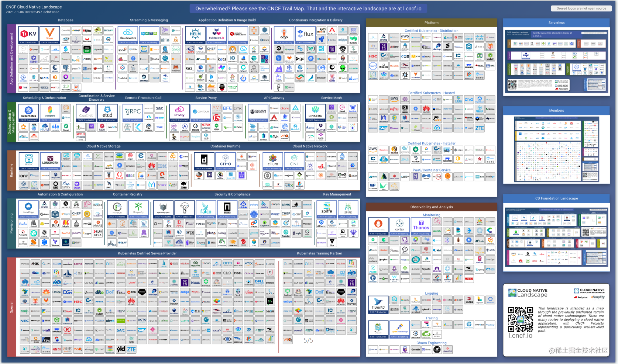Click the 'Database' category heading
Image resolution: width=618 pixels, height=364 pixels.
coord(65,20)
